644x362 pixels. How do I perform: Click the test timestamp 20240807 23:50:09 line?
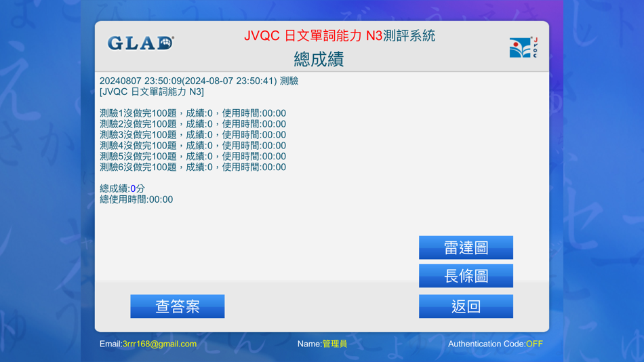pyautogui.click(x=199, y=81)
